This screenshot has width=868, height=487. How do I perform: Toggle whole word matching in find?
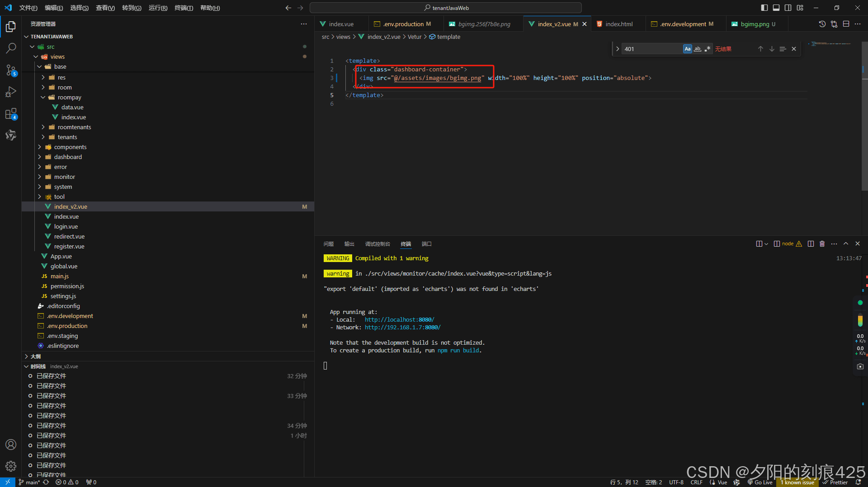pyautogui.click(x=697, y=49)
